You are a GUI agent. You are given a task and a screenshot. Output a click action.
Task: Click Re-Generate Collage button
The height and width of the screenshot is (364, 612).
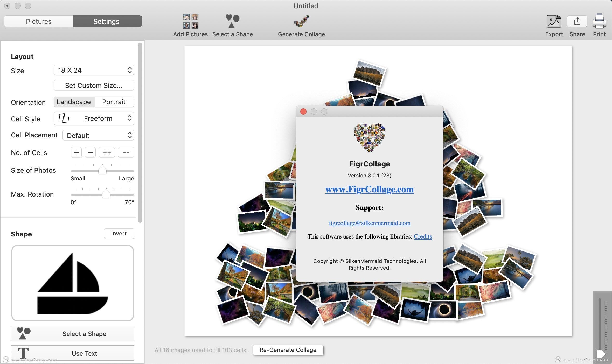pyautogui.click(x=288, y=350)
